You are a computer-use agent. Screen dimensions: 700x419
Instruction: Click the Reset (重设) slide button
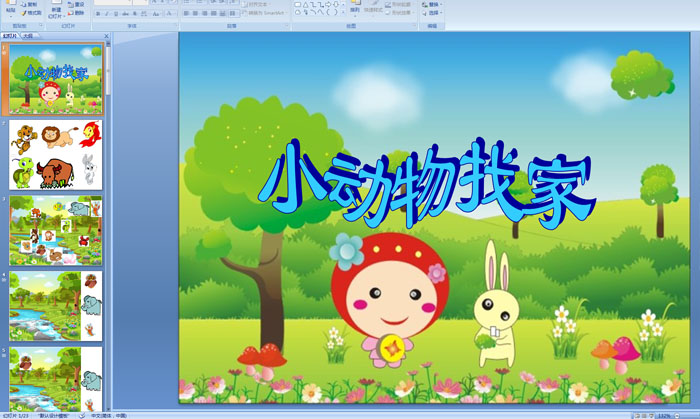coord(78,4)
